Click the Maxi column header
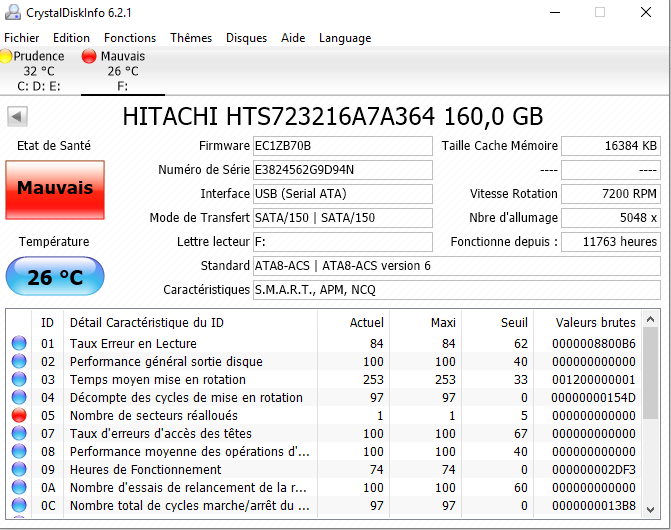Screen dimensions: 671x530 pos(425,323)
